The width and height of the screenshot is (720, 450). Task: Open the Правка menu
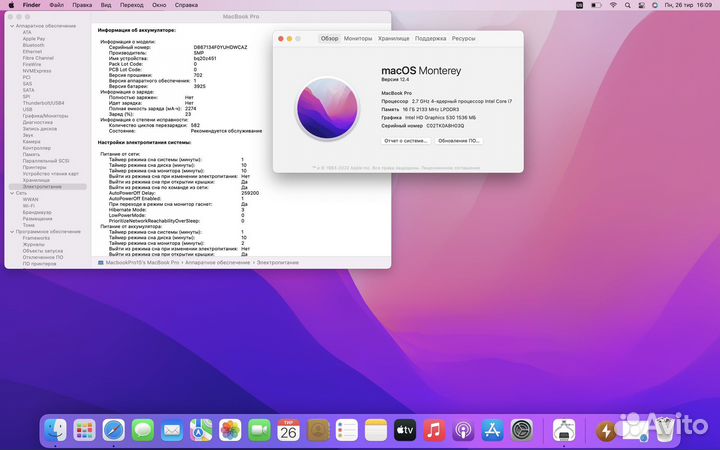pyautogui.click(x=82, y=5)
